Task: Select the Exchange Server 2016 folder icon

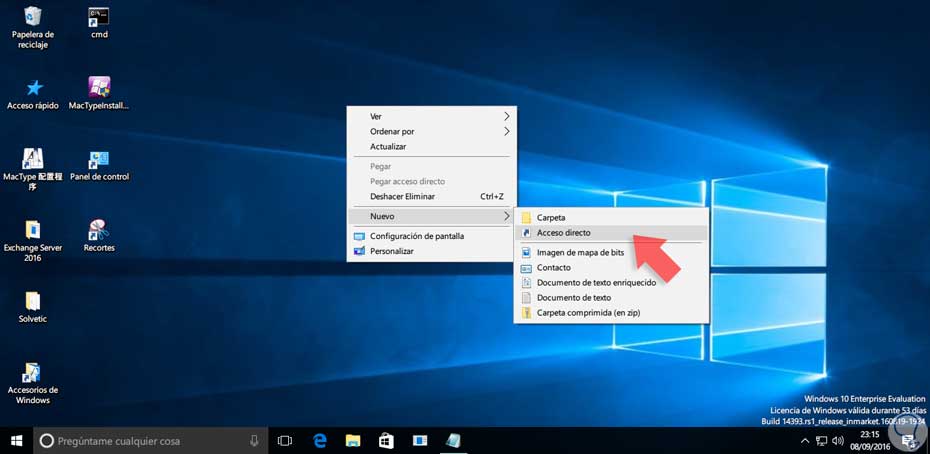Action: click(x=33, y=240)
